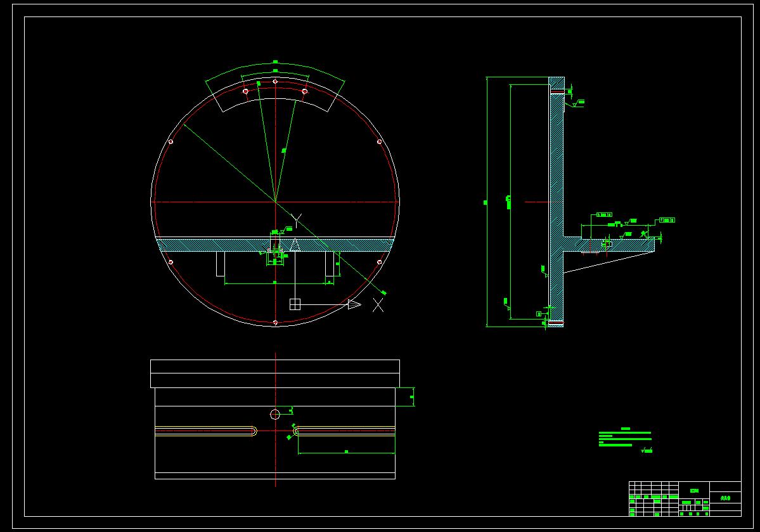Select the green technical notes text block
Image resolution: width=760 pixels, height=532 pixels.
tap(625, 437)
